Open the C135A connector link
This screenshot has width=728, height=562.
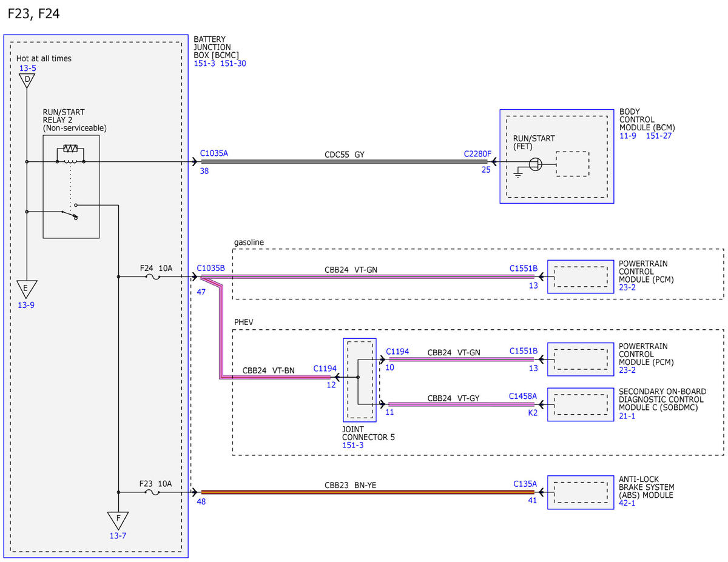coord(525,484)
